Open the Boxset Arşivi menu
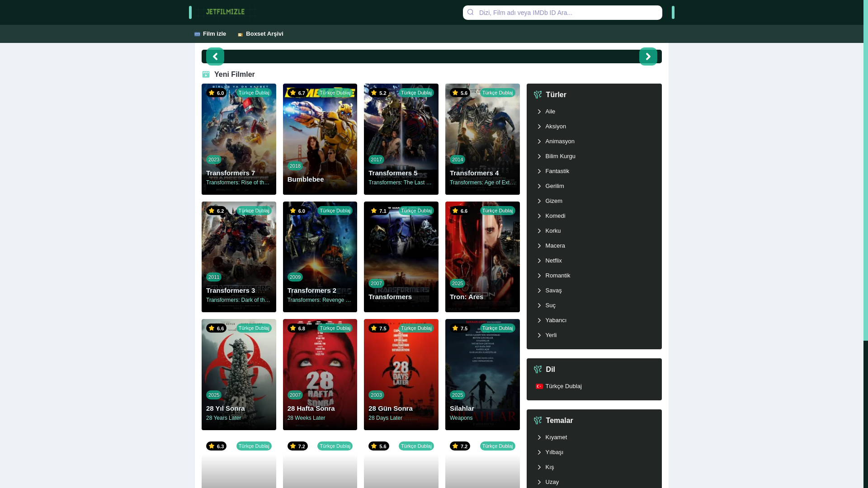The width and height of the screenshot is (868, 488). pos(261,34)
